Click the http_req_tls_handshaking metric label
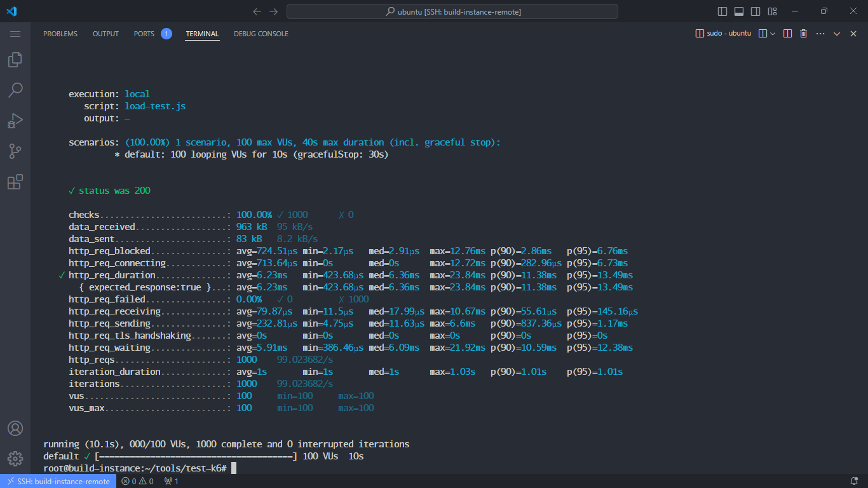868x488 pixels. pos(130,335)
